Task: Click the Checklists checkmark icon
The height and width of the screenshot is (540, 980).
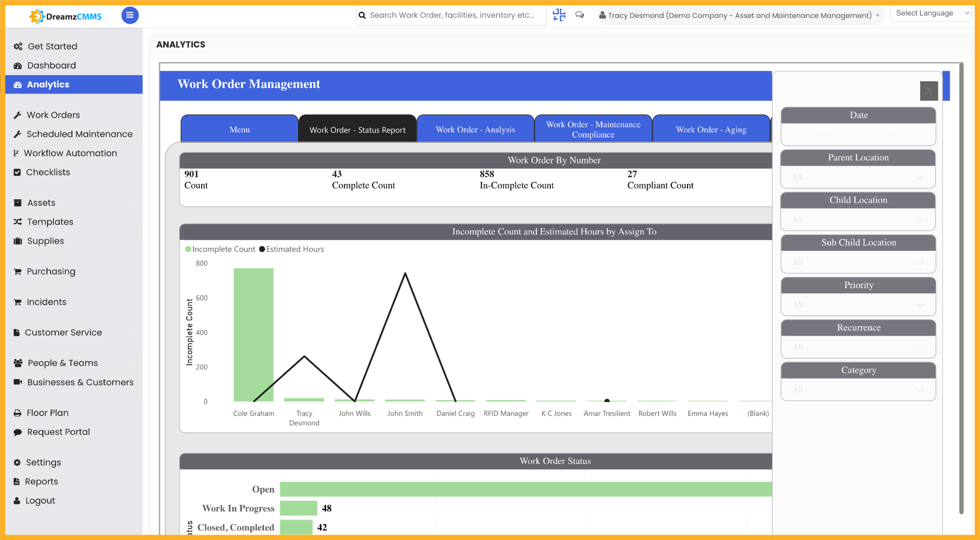Action: pos(17,172)
